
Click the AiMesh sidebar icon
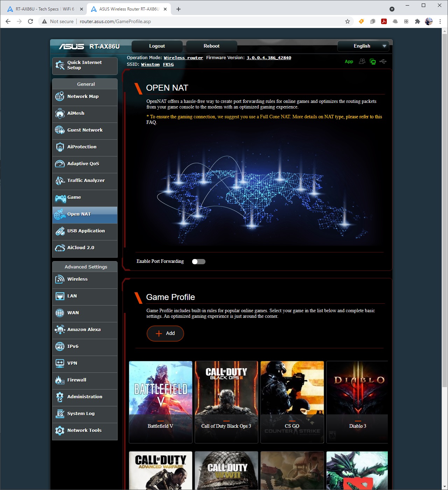tap(60, 113)
